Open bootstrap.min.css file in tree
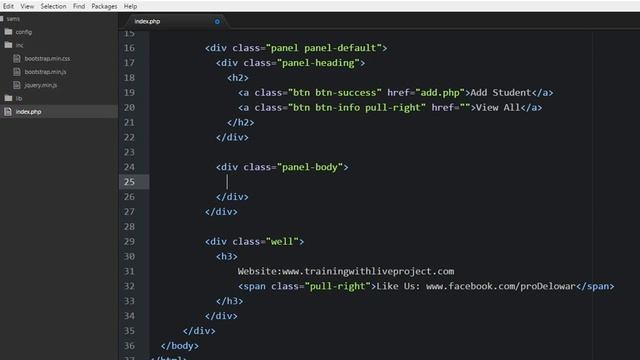 [x=47, y=58]
